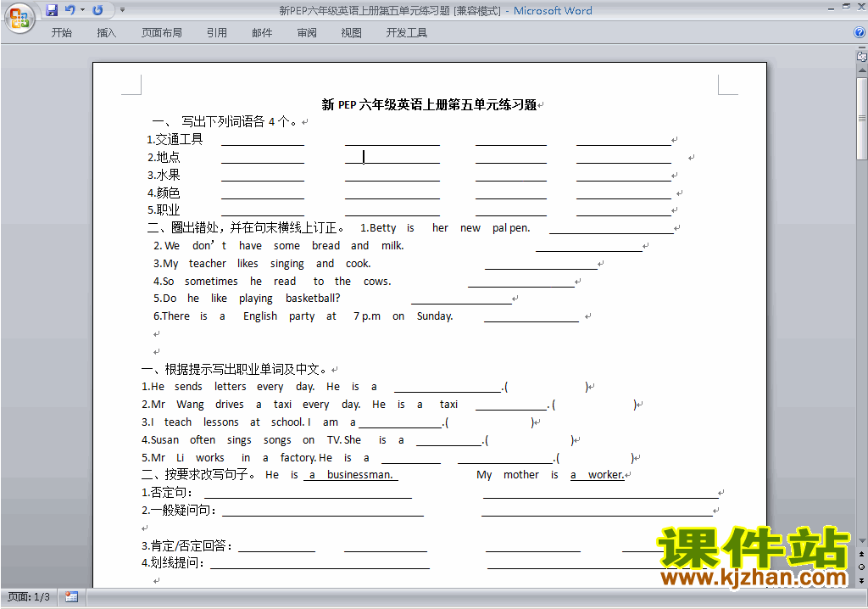868x609 pixels.
Task: Click the text 写出下列词语各 4 个
Action: pos(238,121)
